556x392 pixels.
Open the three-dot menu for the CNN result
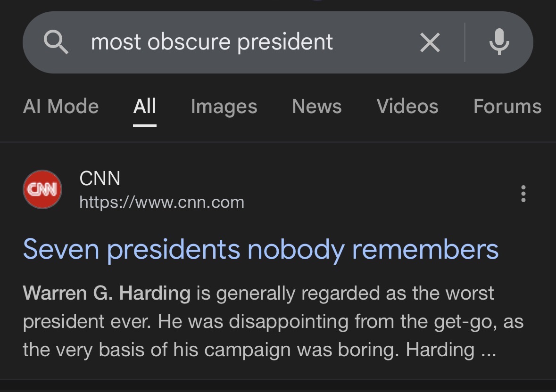(523, 194)
